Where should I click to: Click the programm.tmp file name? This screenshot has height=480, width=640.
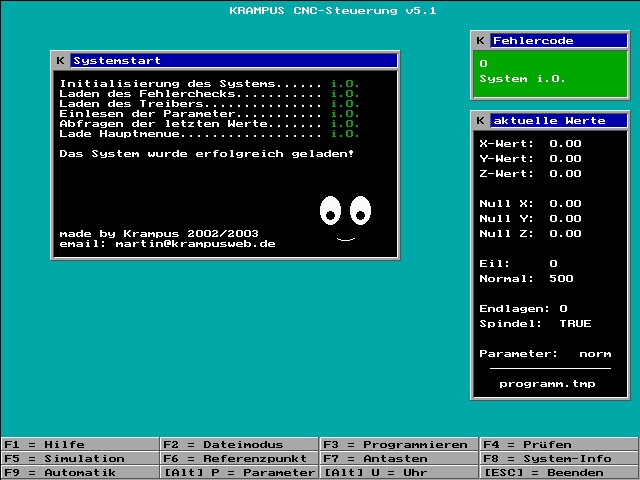pyautogui.click(x=547, y=384)
